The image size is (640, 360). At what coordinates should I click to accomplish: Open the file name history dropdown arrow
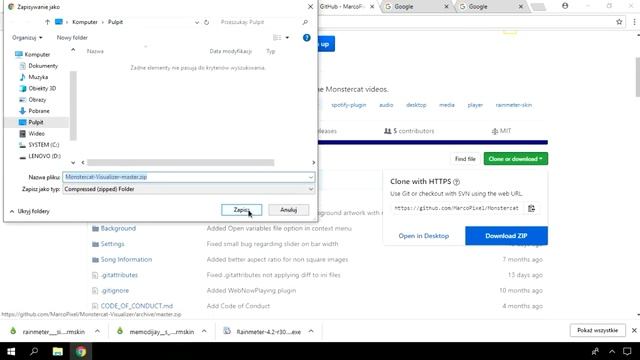coord(311,177)
